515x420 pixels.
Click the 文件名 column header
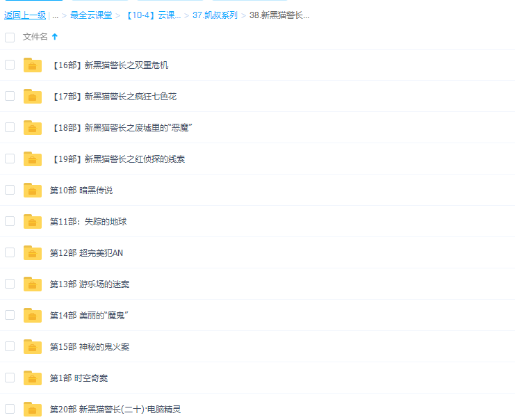35,37
